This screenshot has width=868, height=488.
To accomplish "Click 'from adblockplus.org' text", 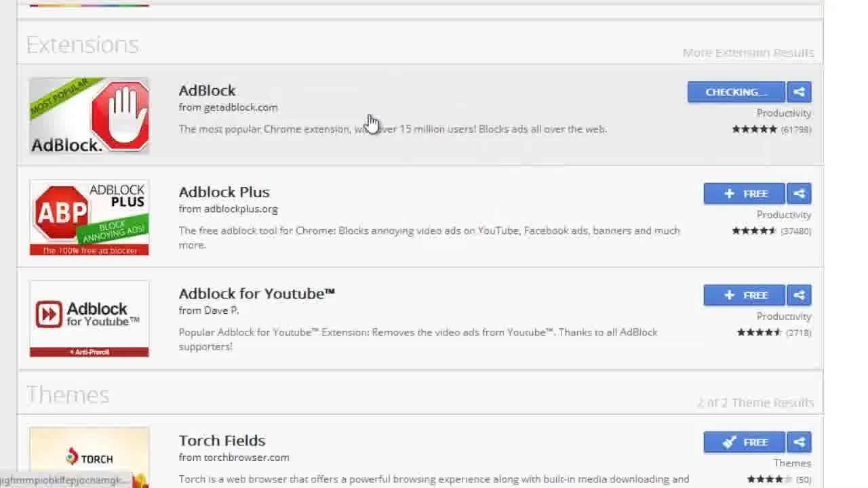I will pyautogui.click(x=228, y=209).
